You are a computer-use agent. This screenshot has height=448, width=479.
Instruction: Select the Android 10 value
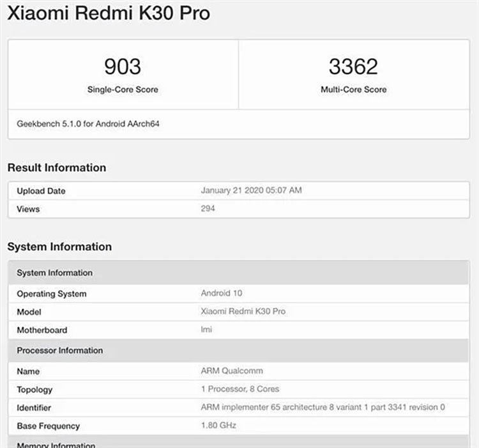click(222, 293)
